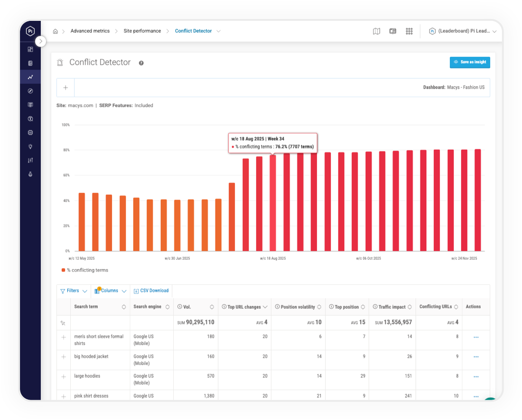This screenshot has height=420, width=522.
Task: Expand the collapsed sidebar with the arrow chevron
Action: [x=41, y=41]
